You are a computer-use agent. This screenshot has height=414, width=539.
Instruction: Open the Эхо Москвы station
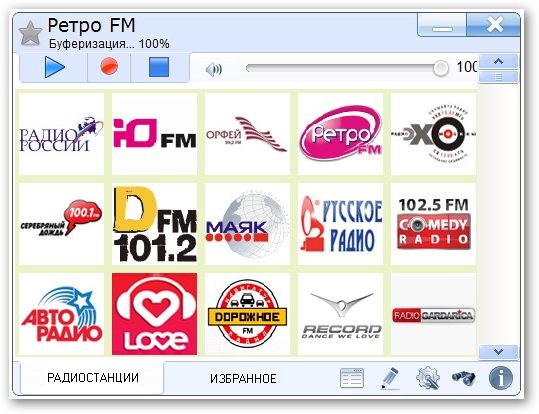click(433, 134)
